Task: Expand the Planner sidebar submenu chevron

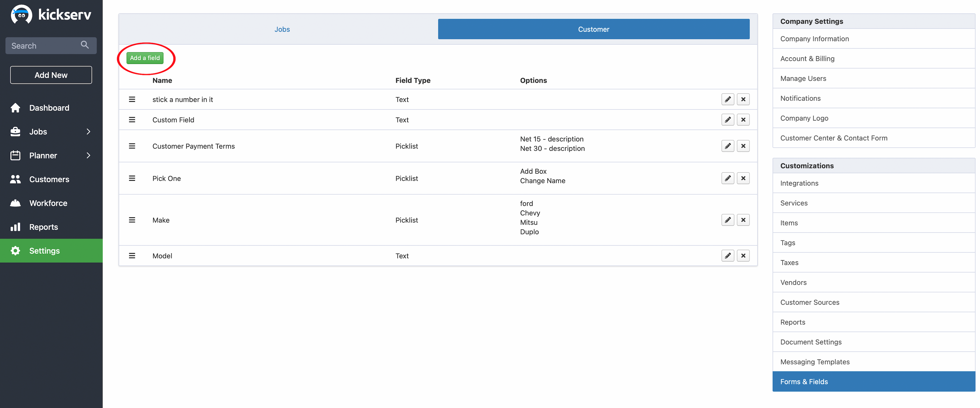Action: coord(88,155)
